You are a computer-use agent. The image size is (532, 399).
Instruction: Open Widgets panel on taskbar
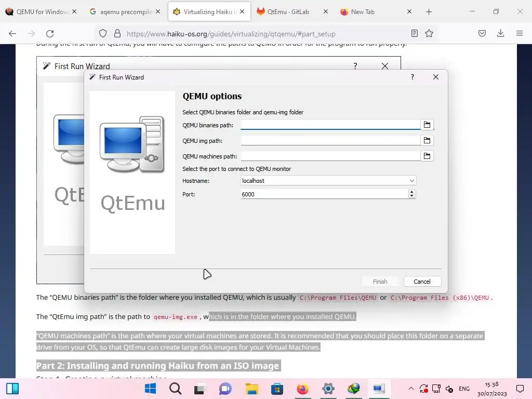12,389
